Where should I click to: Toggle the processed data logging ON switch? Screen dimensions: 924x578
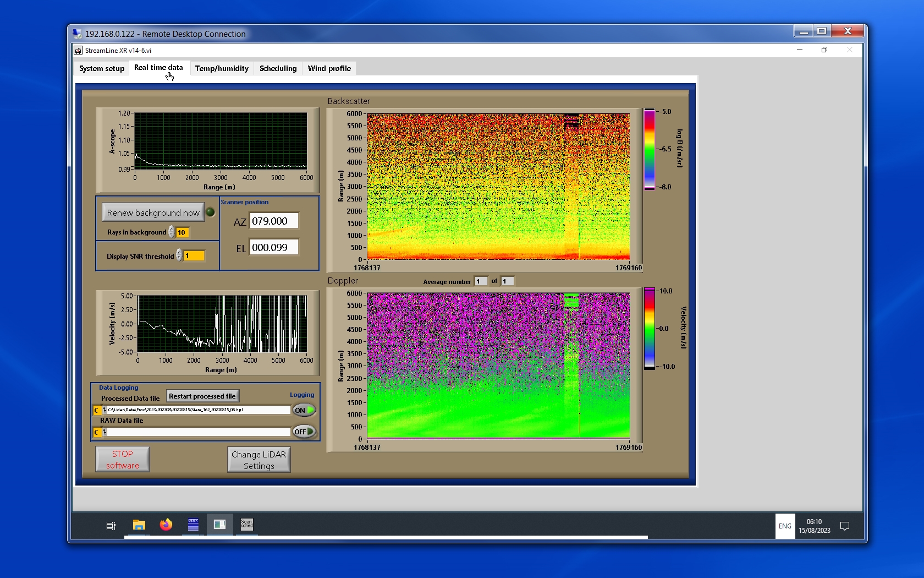[304, 410]
